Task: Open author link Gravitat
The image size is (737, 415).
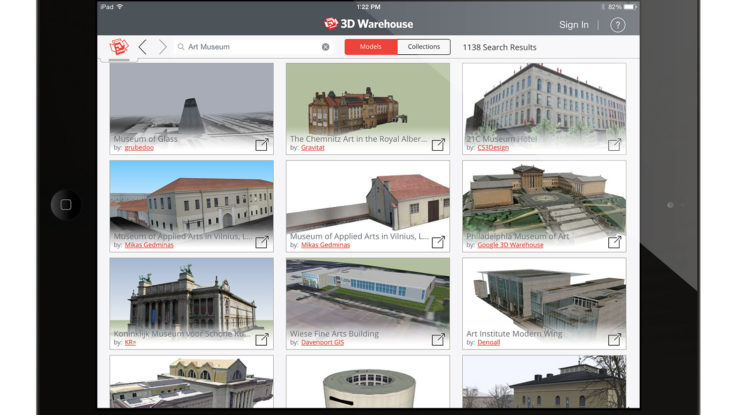Action: (313, 148)
